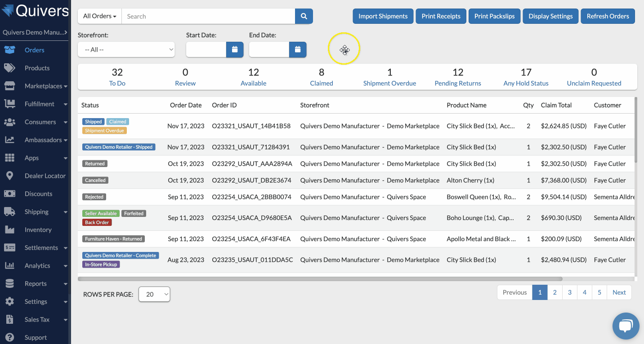Expand the Ambassadors submenu arrow
Image resolution: width=644 pixels, height=344 pixels.
point(66,140)
